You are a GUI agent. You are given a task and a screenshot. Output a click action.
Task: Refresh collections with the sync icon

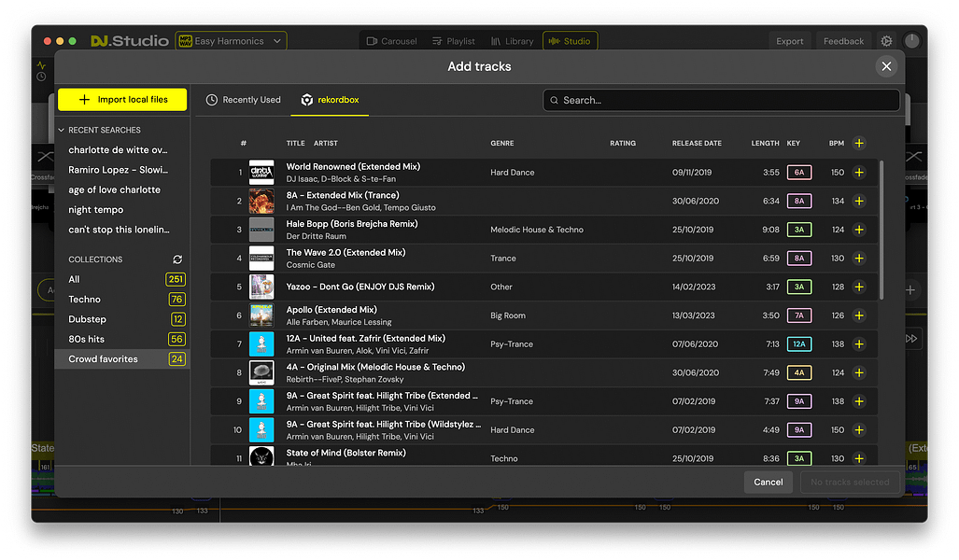click(x=177, y=259)
